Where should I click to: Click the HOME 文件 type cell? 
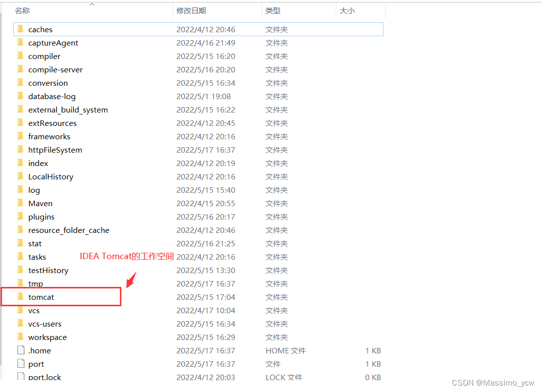tap(285, 350)
